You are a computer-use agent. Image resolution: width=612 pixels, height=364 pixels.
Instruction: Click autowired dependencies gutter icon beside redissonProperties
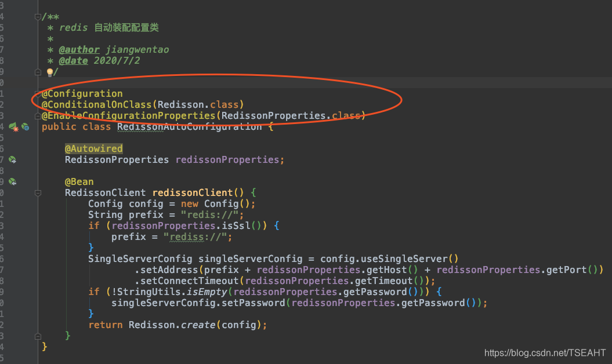tap(13, 159)
